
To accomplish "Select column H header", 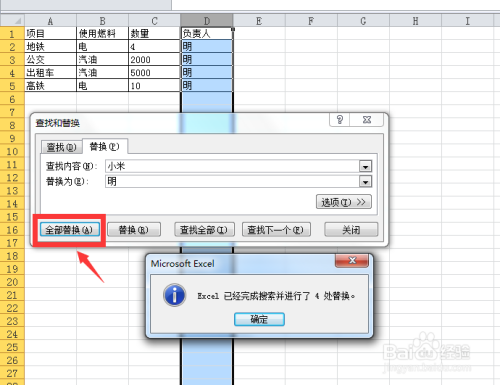I will click(415, 21).
